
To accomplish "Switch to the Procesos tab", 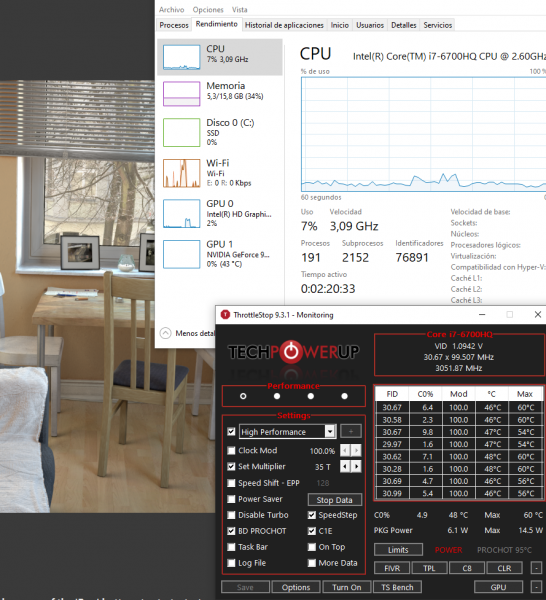I will pyautogui.click(x=174, y=25).
